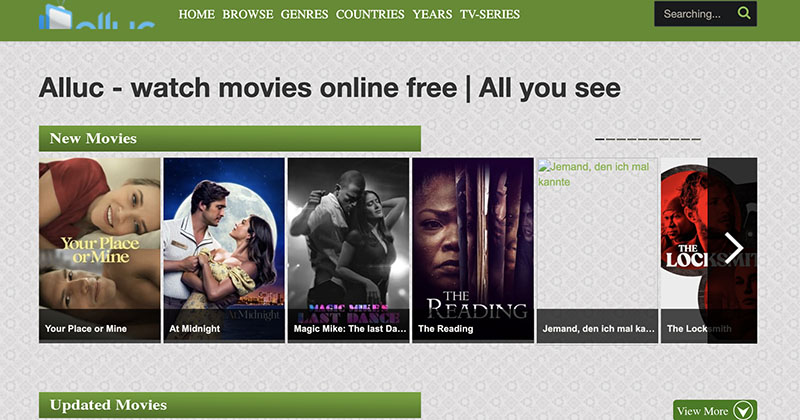Screen dimensions: 800x420
Task: Open the GENRES menu
Action: pyautogui.click(x=305, y=14)
